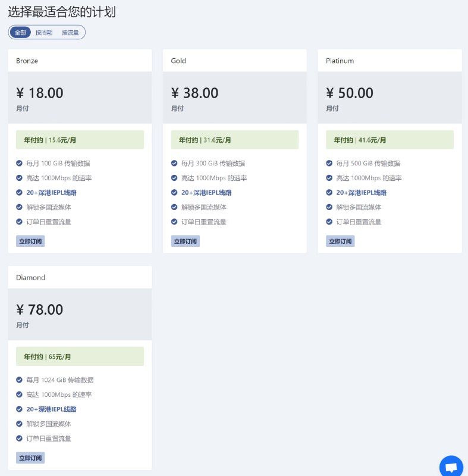Subscribe to Bronze plan with 立即订阅

(x=30, y=241)
